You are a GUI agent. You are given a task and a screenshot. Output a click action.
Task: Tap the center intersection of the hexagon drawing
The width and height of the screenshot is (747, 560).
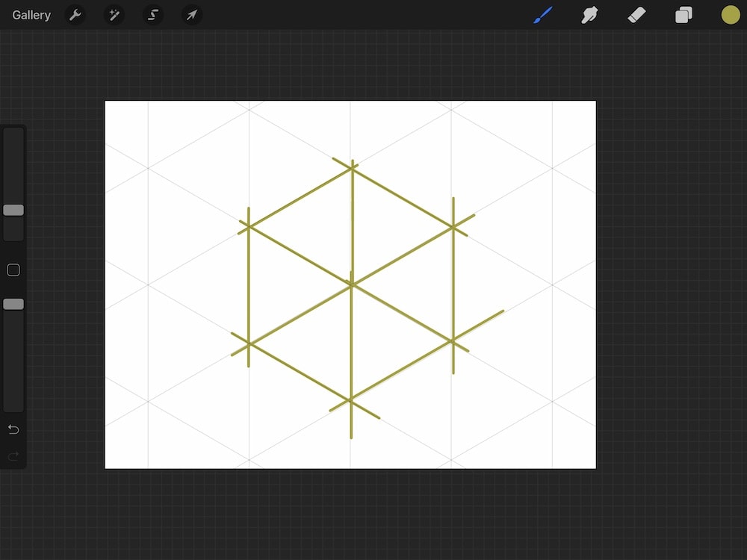click(x=351, y=284)
